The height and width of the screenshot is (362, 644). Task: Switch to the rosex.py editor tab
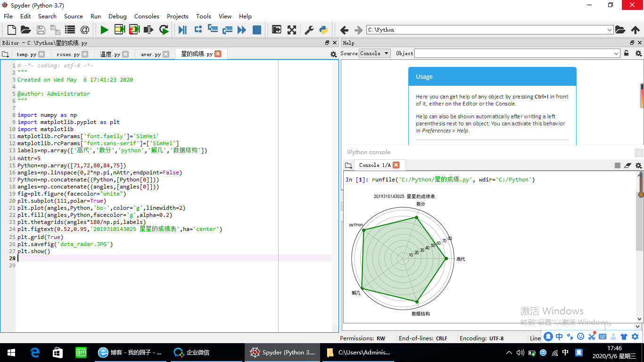tap(67, 54)
